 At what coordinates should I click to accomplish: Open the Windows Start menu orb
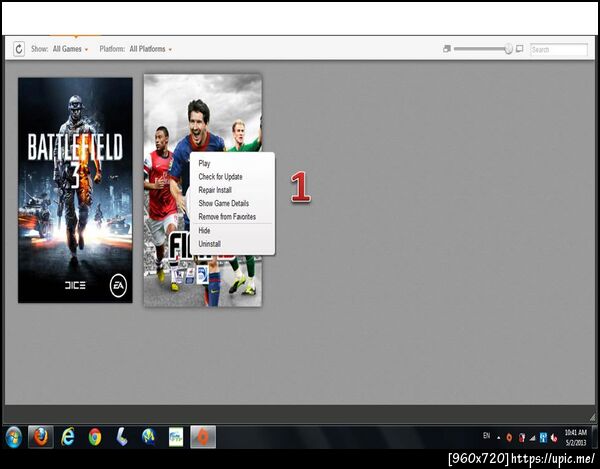[14, 437]
